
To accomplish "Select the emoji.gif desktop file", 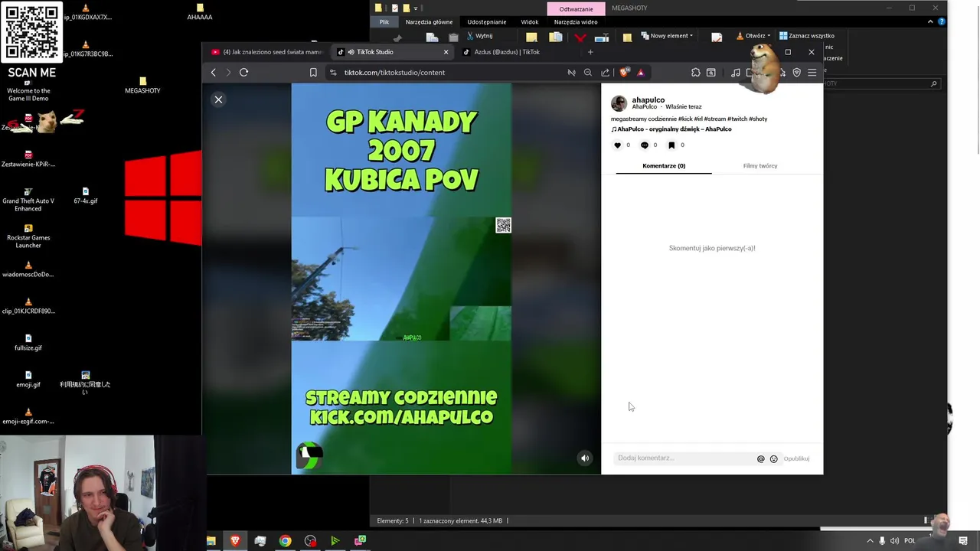I will pos(28,380).
